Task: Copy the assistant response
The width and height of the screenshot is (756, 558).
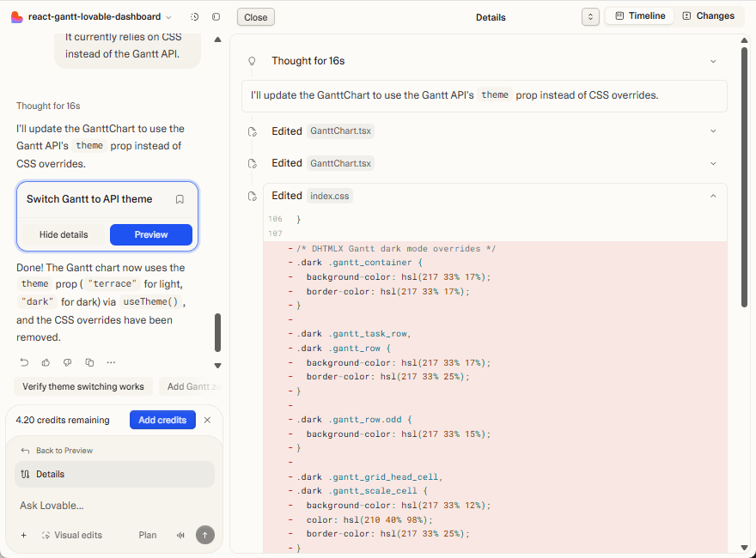Action: click(x=89, y=363)
